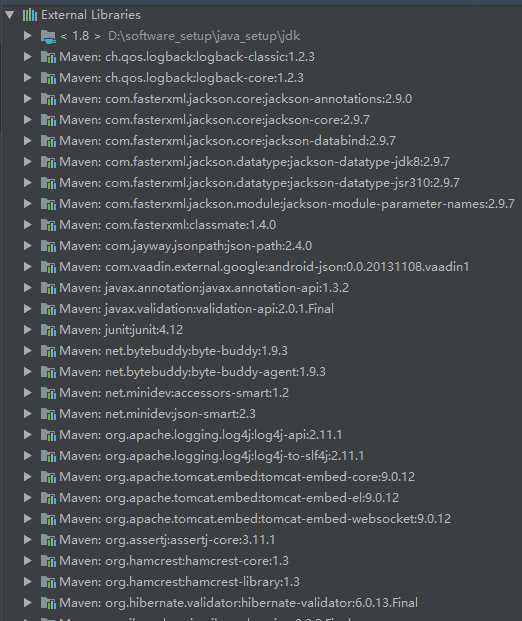The width and height of the screenshot is (522, 621).
Task: Select Maven: tomcat-embed-el:9.0.12 row
Action: pos(229,498)
